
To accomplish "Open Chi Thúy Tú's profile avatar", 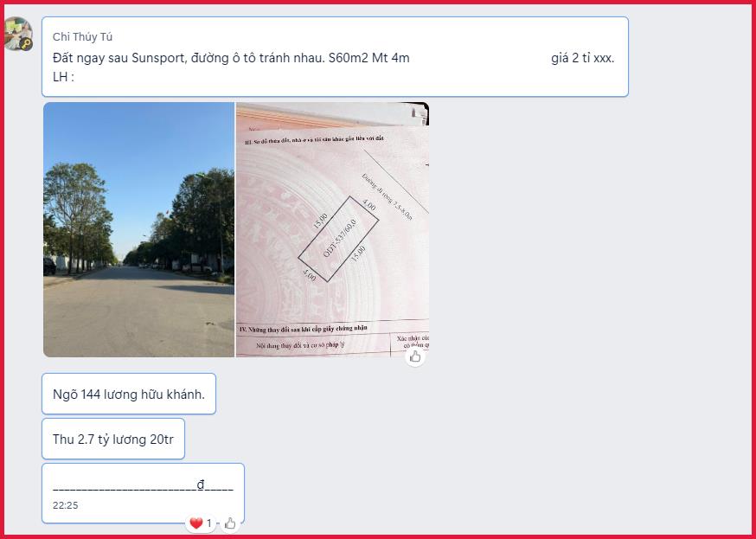I will click(x=18, y=34).
